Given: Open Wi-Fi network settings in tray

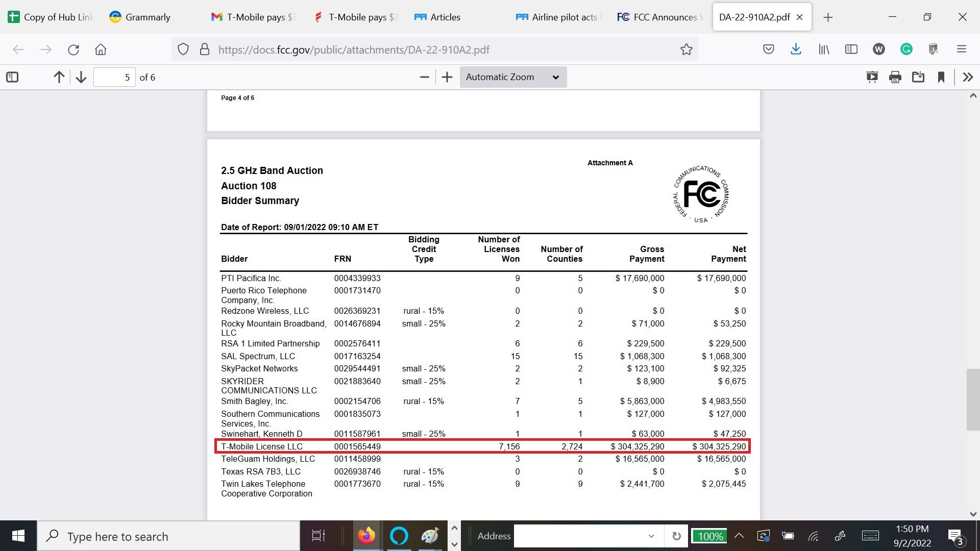Looking at the screenshot, I should pyautogui.click(x=814, y=536).
